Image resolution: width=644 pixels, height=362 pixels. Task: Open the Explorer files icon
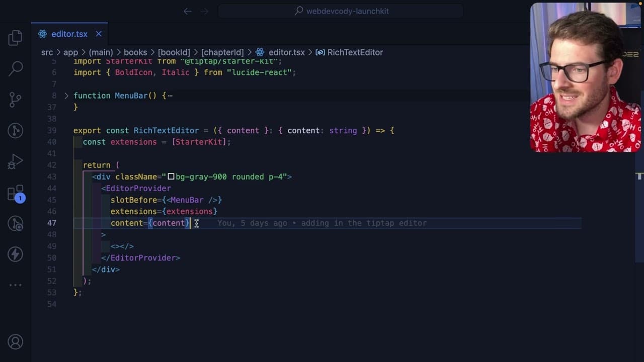point(16,38)
